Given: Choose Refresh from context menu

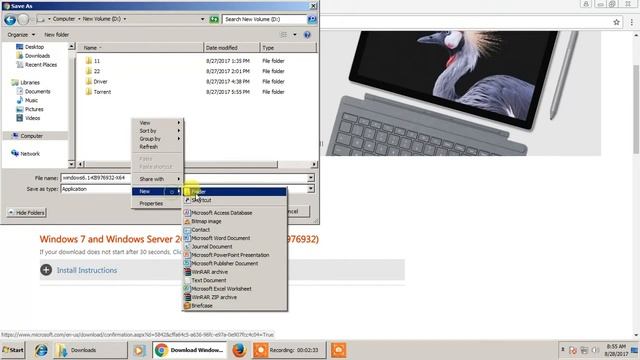Looking at the screenshot, I should point(157,147).
